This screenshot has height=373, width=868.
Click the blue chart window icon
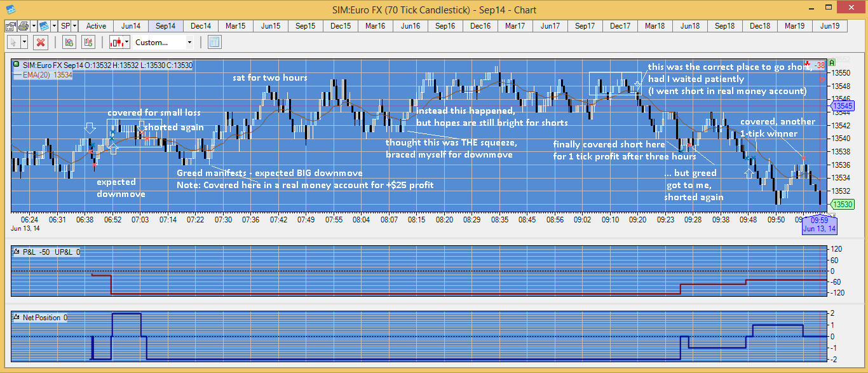(44, 26)
